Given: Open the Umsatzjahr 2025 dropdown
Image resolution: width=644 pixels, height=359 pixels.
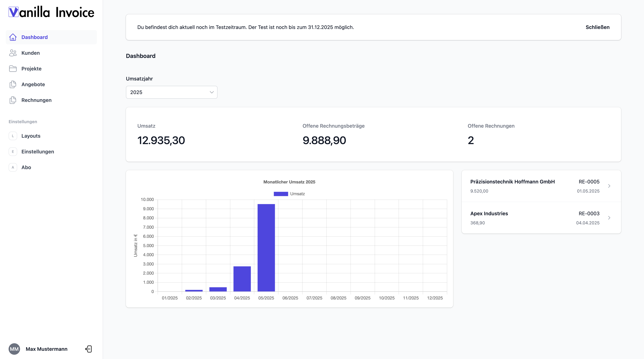Looking at the screenshot, I should click(172, 92).
